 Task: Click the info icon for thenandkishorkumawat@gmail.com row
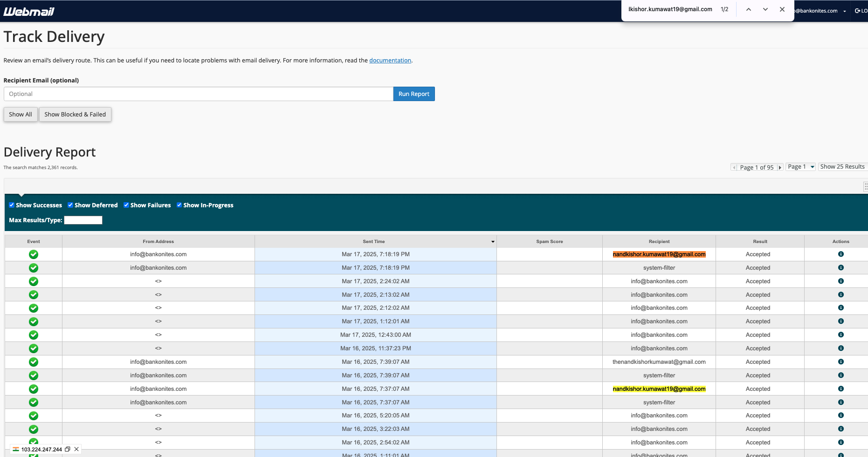click(x=840, y=362)
